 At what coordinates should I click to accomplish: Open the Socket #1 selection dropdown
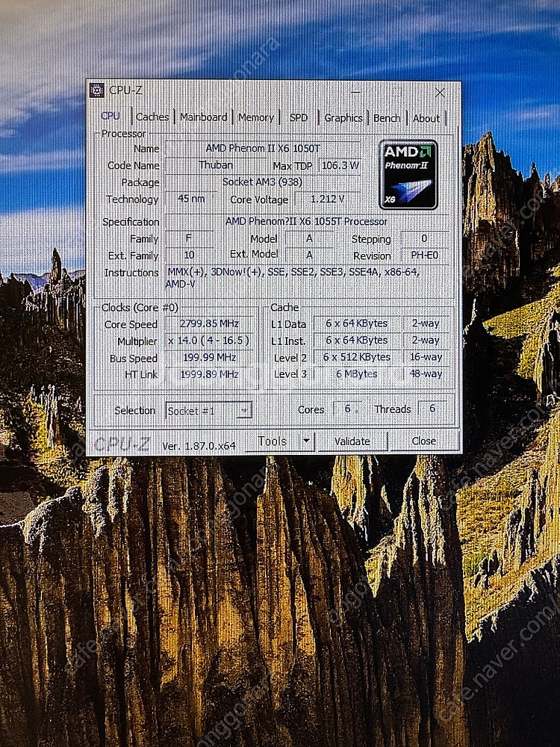(208, 410)
